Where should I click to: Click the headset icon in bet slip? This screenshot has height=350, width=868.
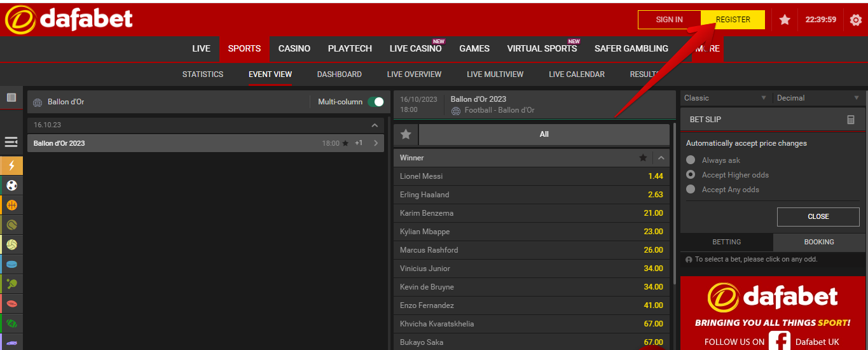[x=689, y=260]
